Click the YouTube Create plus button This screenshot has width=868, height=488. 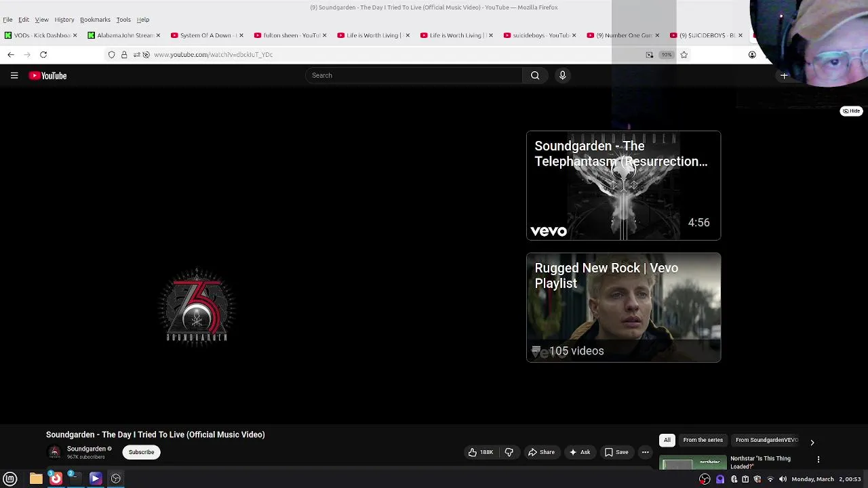[784, 76]
